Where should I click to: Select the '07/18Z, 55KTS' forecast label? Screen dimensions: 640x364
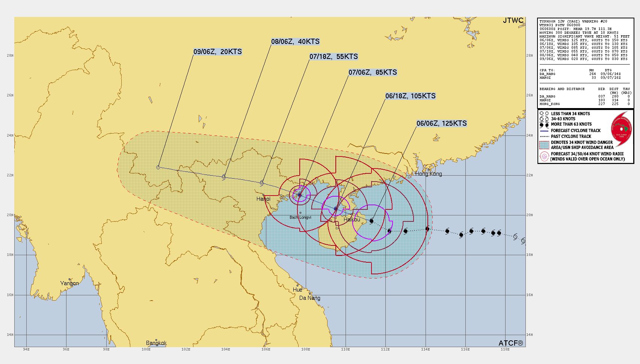click(x=334, y=57)
